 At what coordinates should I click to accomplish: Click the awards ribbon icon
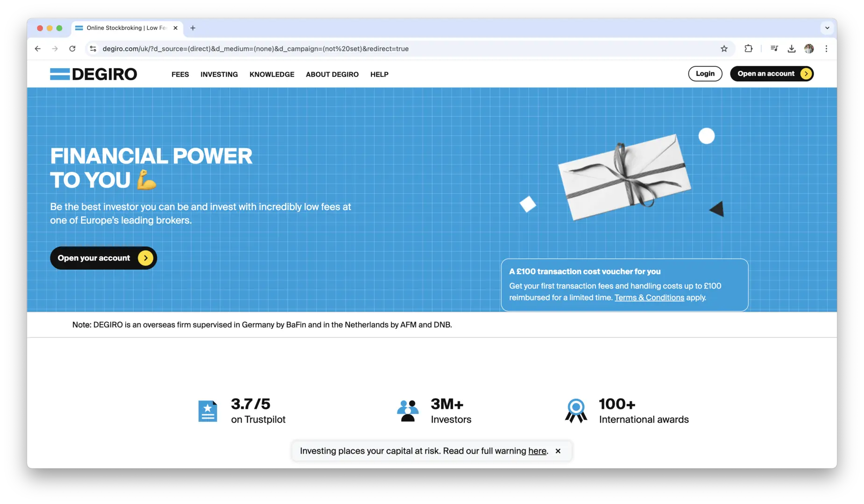tap(576, 411)
